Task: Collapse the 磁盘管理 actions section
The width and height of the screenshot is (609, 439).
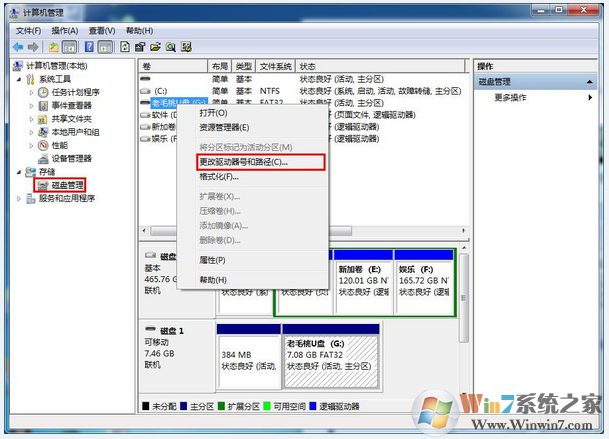Action: tap(590, 82)
